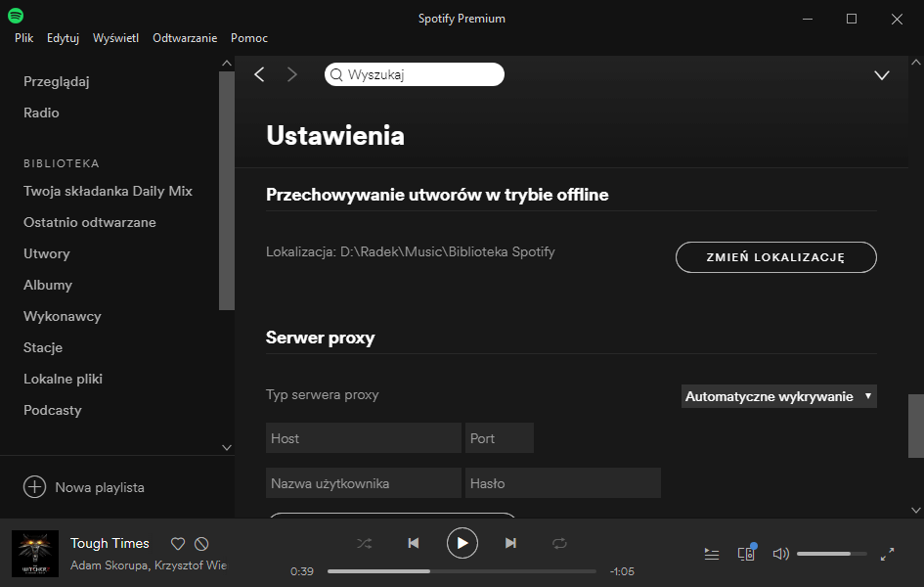Image resolution: width=924 pixels, height=587 pixels.
Task: Open Utwory library section
Action: click(x=47, y=254)
